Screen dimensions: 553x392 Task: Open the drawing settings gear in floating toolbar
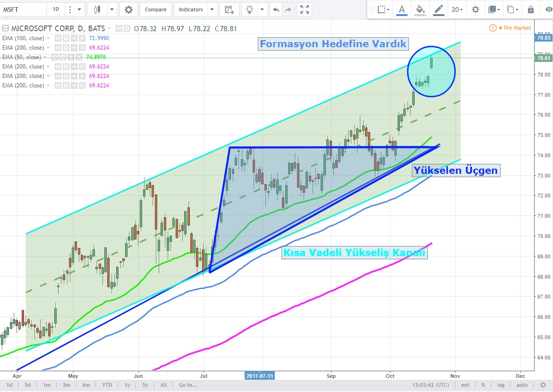pyautogui.click(x=475, y=9)
